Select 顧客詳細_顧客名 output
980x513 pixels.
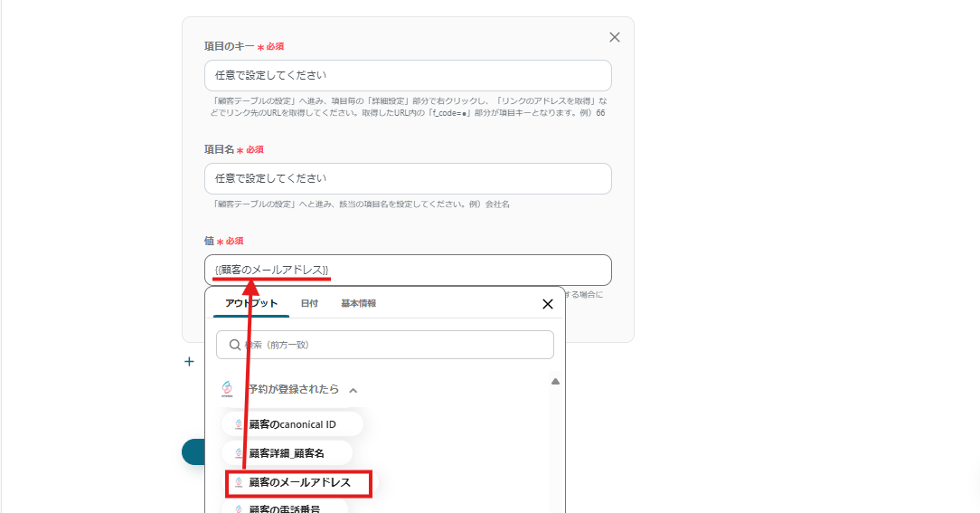pos(287,453)
